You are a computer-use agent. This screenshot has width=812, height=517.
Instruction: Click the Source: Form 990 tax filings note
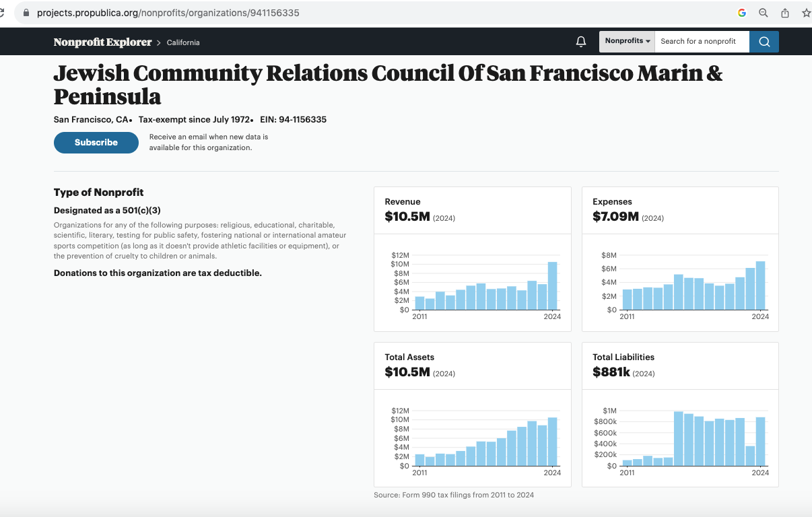[454, 495]
